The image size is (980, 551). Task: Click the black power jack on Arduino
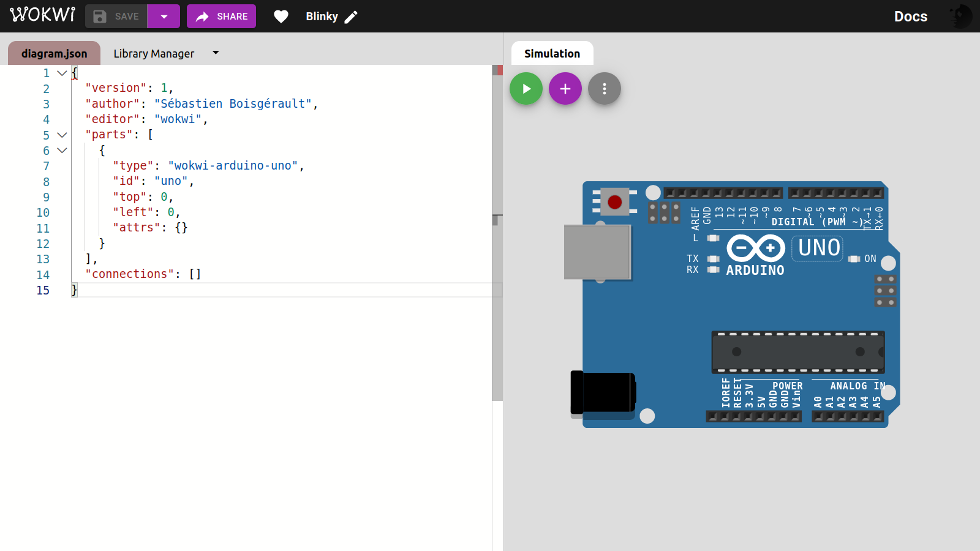click(x=603, y=392)
